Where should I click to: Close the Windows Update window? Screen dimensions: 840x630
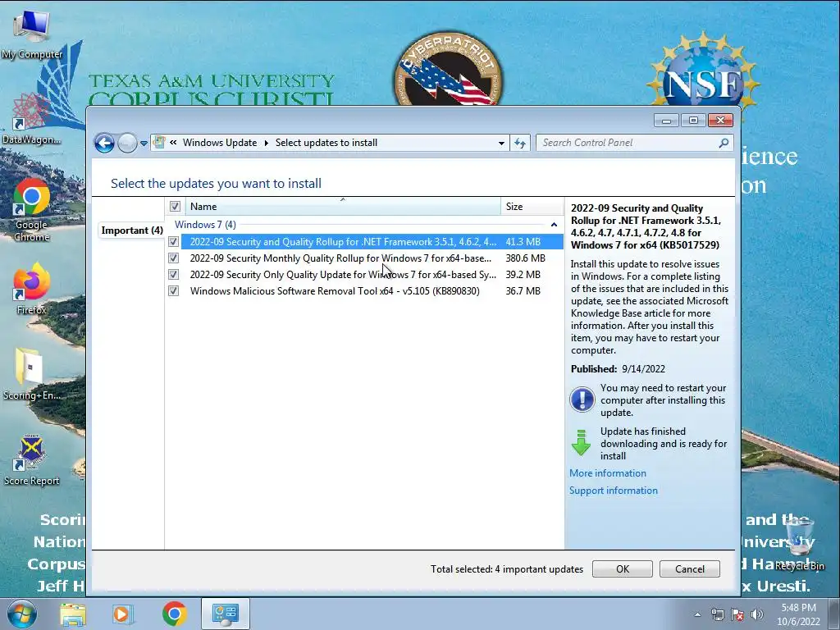click(720, 121)
